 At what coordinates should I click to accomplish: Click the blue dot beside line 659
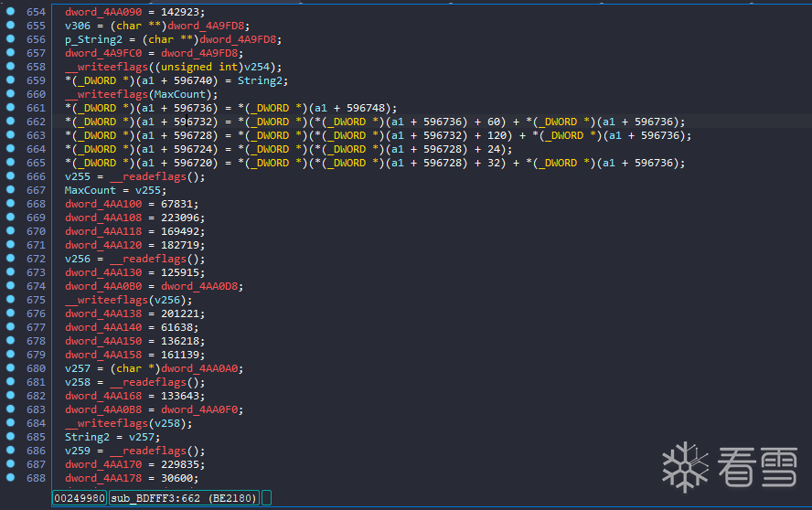pos(11,80)
